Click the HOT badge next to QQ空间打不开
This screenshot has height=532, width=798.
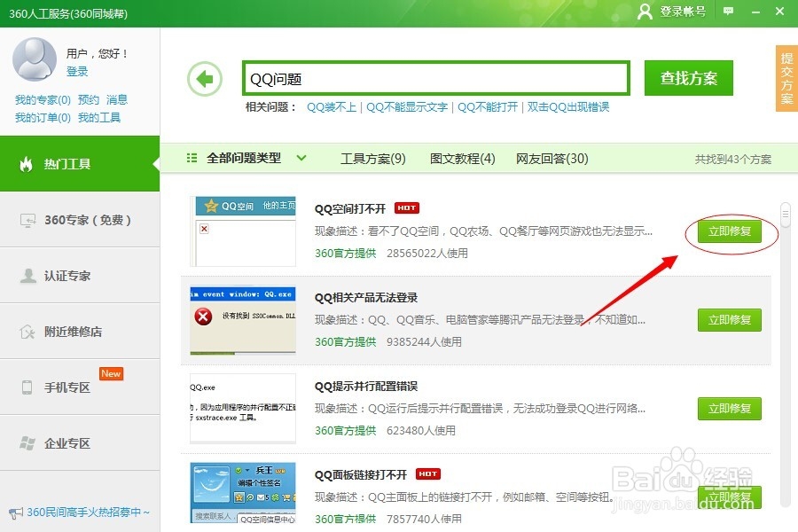point(407,207)
